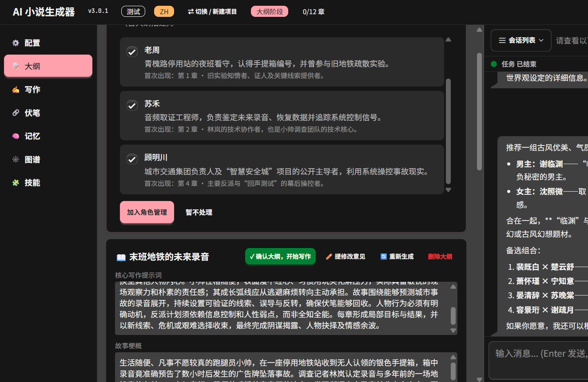
Task: Uncheck the 苏禾 character checkbox
Action: tap(132, 106)
